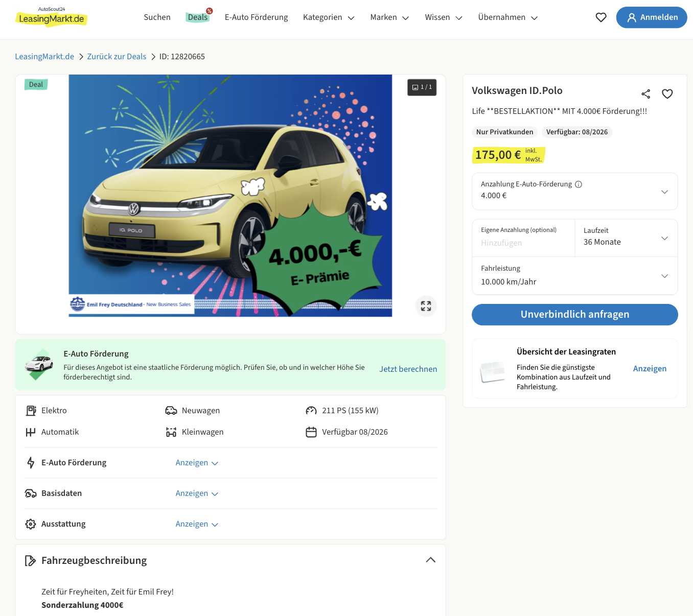Image resolution: width=693 pixels, height=616 pixels.
Task: Open the favorites heart icon in the header
Action: 600,17
